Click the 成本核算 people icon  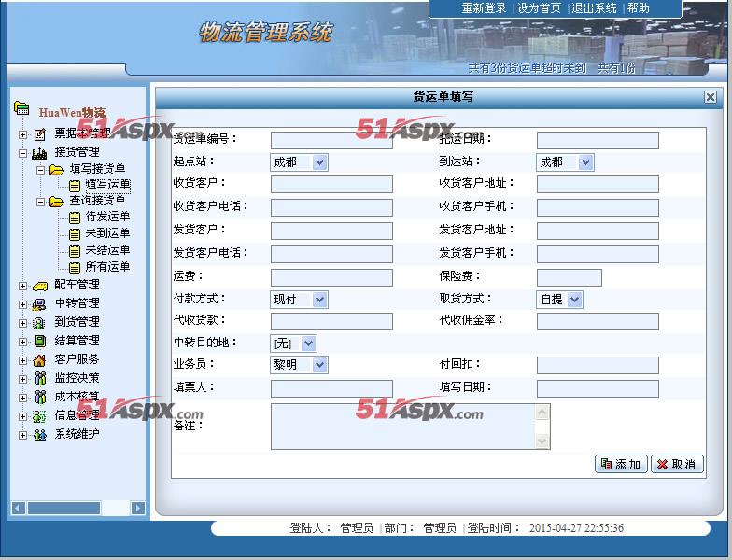[x=40, y=398]
